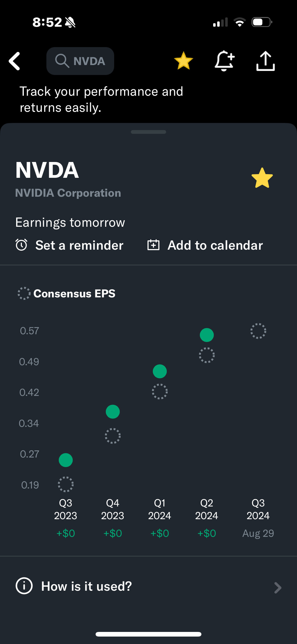The height and width of the screenshot is (644, 297).
Task: Select Q2 2024 actual EPS green dot
Action: [x=207, y=335]
